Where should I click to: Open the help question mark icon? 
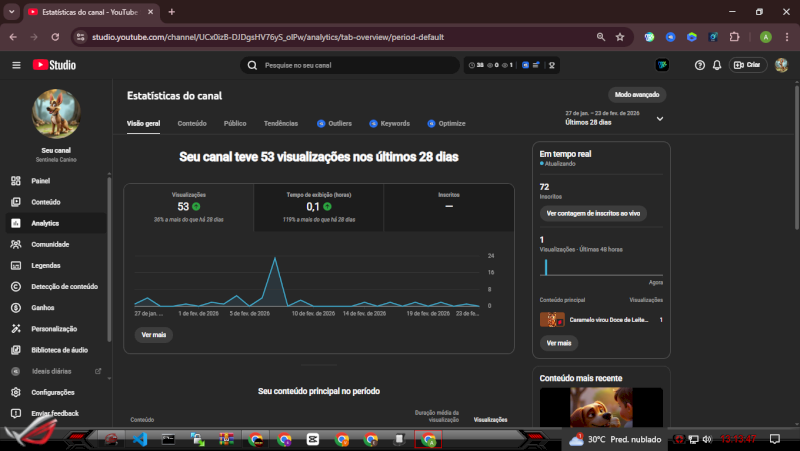[x=700, y=65]
